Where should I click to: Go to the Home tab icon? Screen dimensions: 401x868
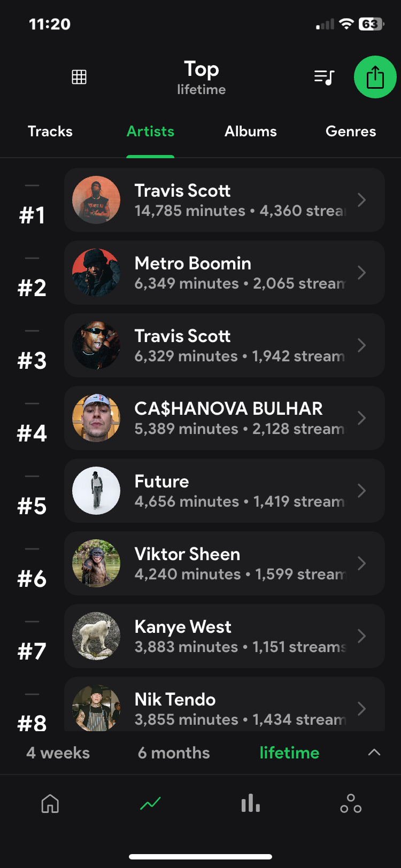(50, 803)
